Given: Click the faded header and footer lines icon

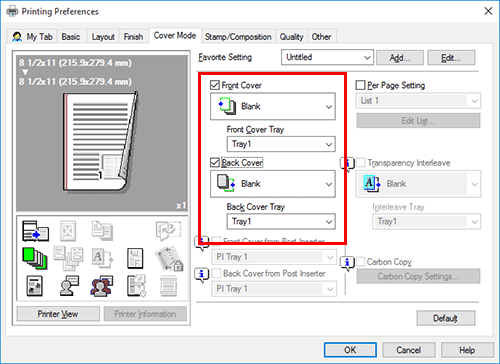Looking at the screenshot, I should click(168, 286).
